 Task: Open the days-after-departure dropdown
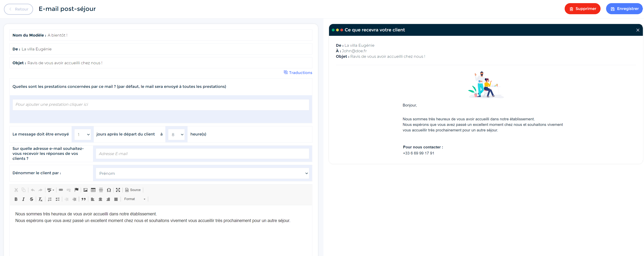coord(83,135)
